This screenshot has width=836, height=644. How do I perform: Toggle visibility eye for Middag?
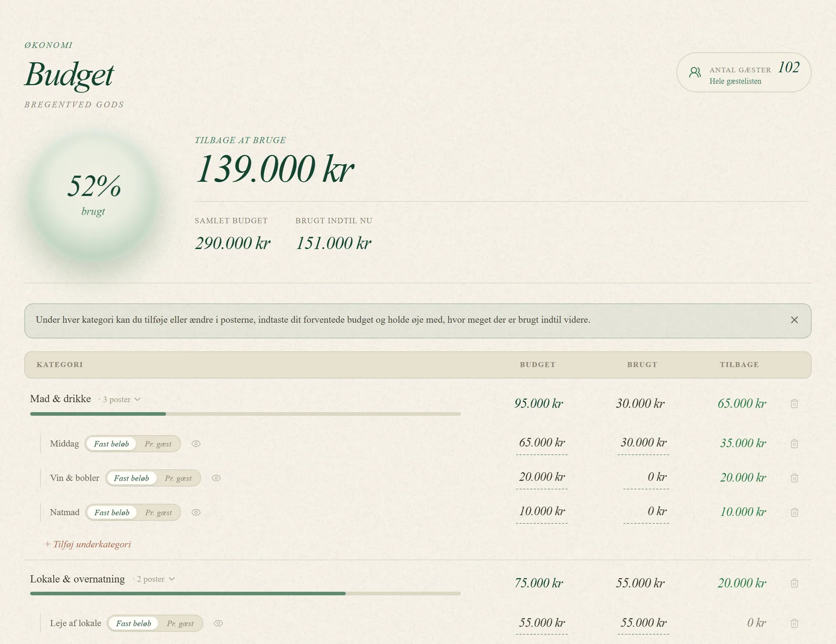pyautogui.click(x=196, y=443)
